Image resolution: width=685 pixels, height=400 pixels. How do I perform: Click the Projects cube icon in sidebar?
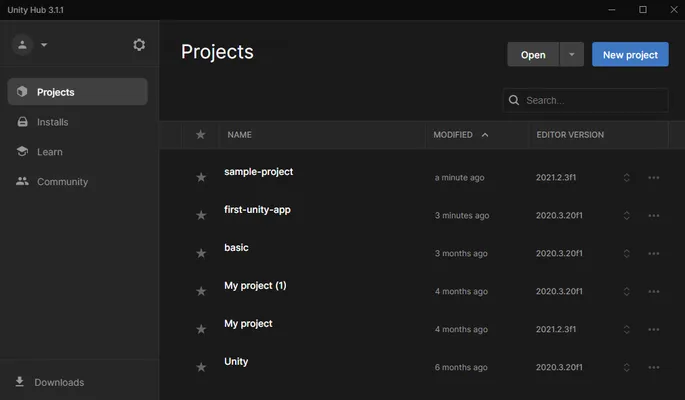pos(22,91)
